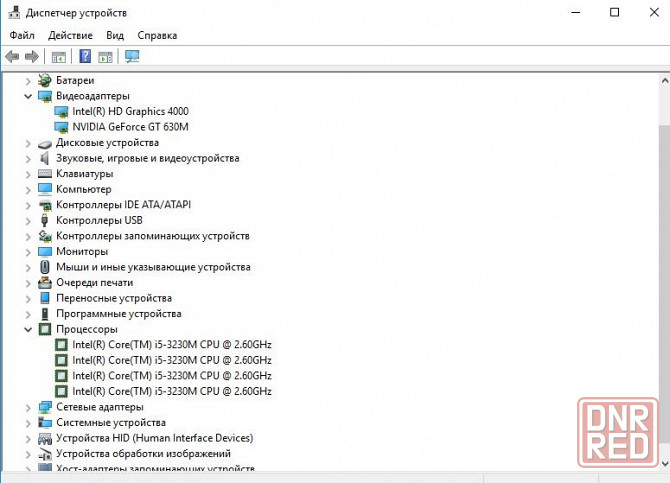
Task: Click the Forward arrow toolbar icon
Action: pos(31,56)
